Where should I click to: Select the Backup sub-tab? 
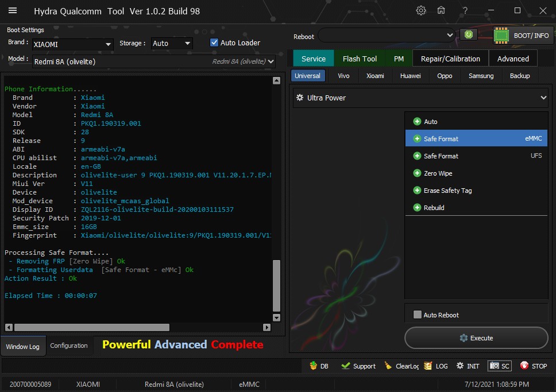point(519,76)
